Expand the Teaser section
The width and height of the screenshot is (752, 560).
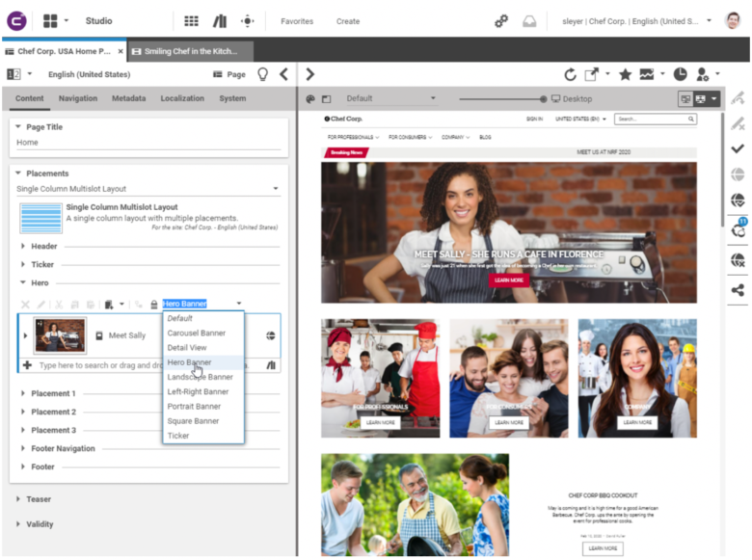(17, 499)
